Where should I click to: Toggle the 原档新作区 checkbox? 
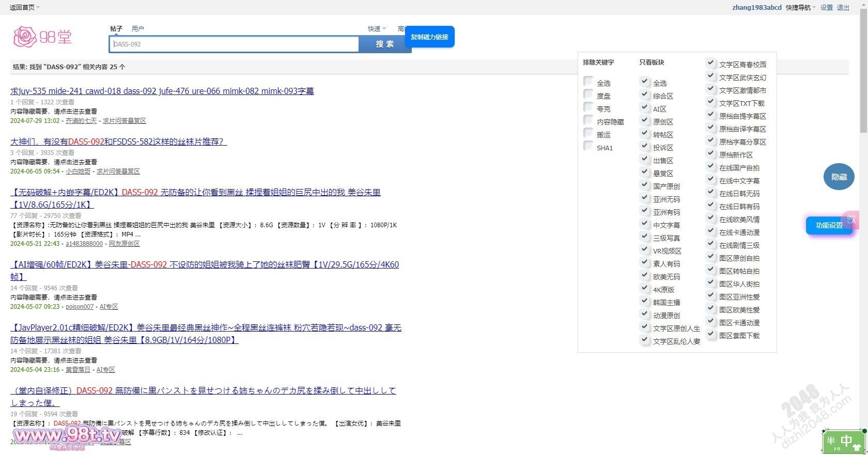click(x=710, y=153)
